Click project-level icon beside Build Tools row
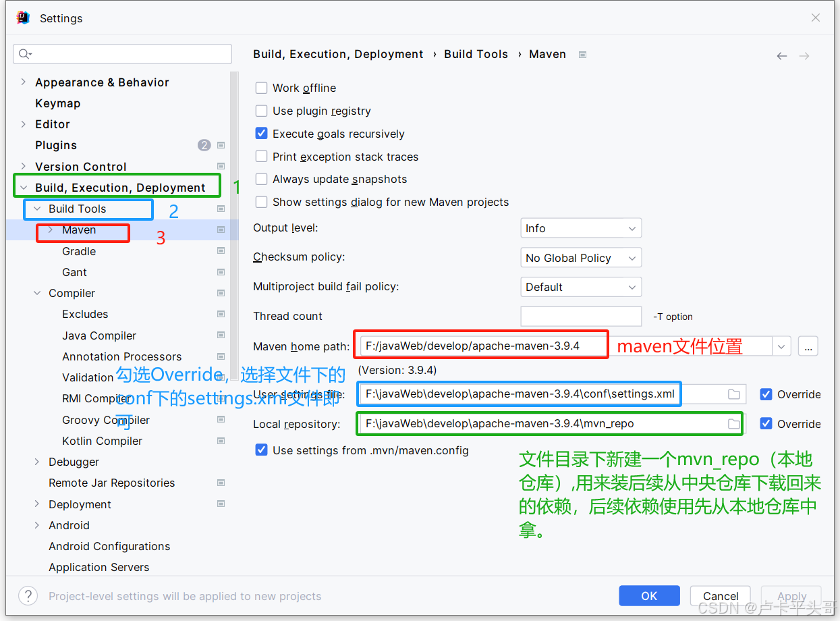 coord(221,209)
